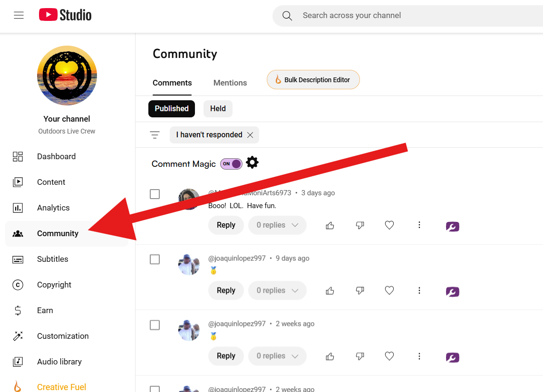
Task: Heart the 'Booo! LOL.' comment
Action: pyautogui.click(x=389, y=225)
